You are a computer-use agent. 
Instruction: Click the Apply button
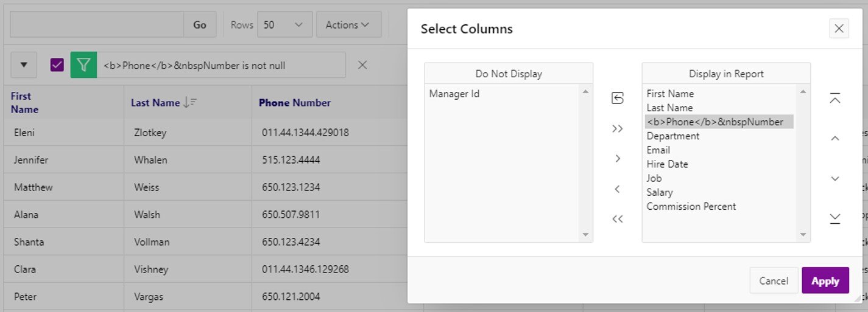pyautogui.click(x=825, y=280)
